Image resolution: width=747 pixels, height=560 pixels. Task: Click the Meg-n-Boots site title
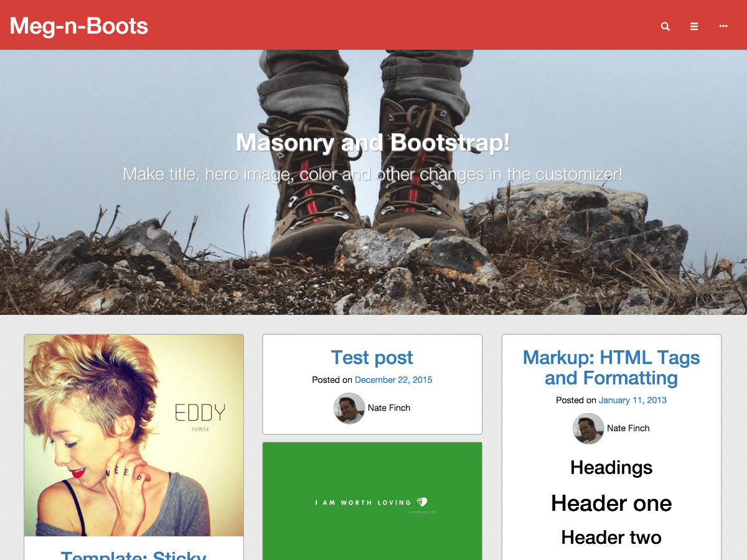[78, 26]
